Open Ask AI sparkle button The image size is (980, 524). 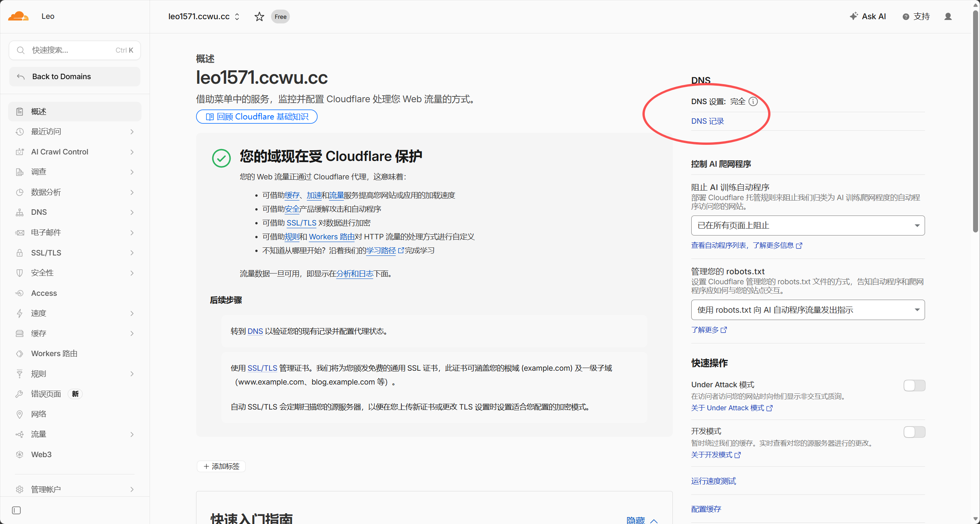[867, 17]
